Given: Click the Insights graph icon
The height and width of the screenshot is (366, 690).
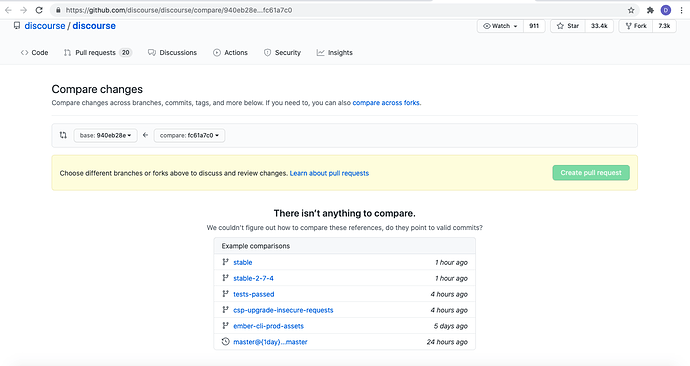Looking at the screenshot, I should pos(320,52).
